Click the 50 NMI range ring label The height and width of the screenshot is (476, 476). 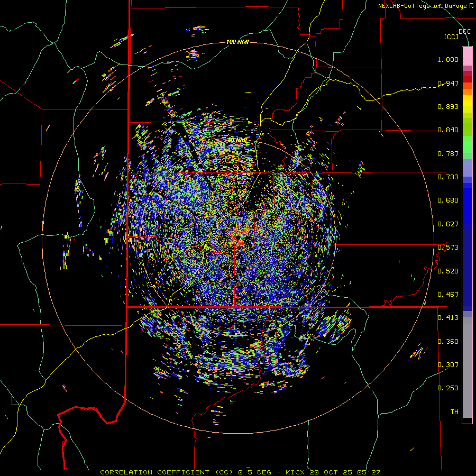[237, 140]
